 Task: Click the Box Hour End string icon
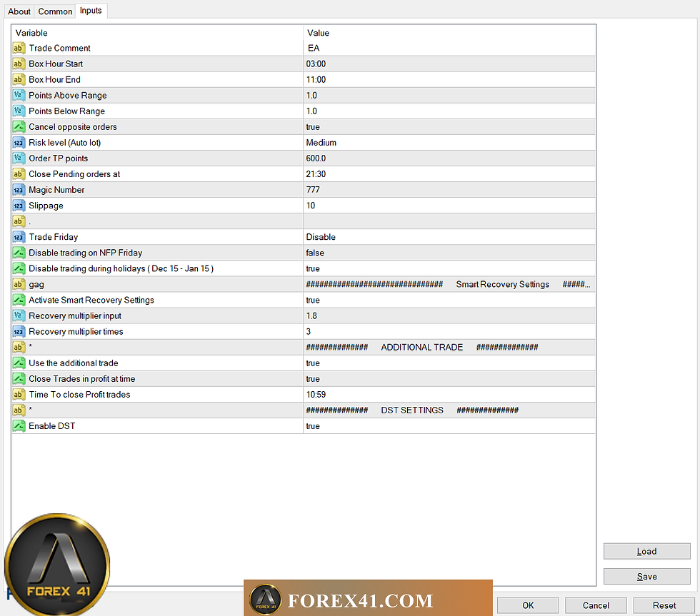coord(19,79)
